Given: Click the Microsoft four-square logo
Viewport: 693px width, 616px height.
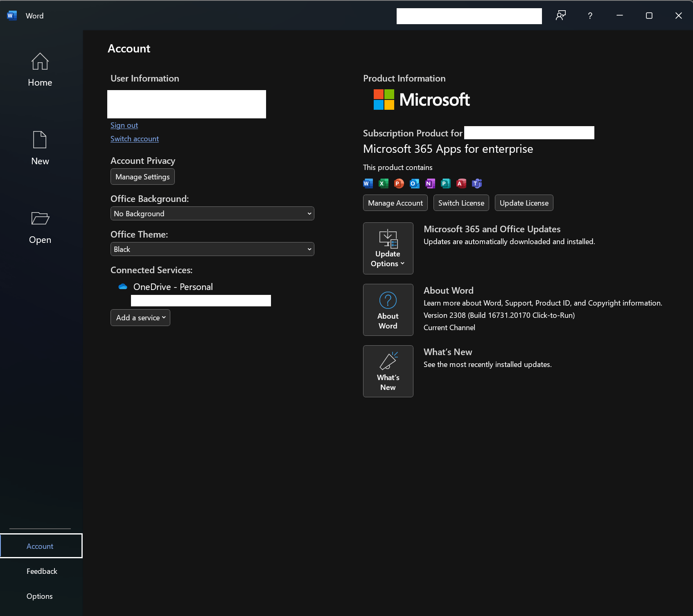Looking at the screenshot, I should coord(384,100).
